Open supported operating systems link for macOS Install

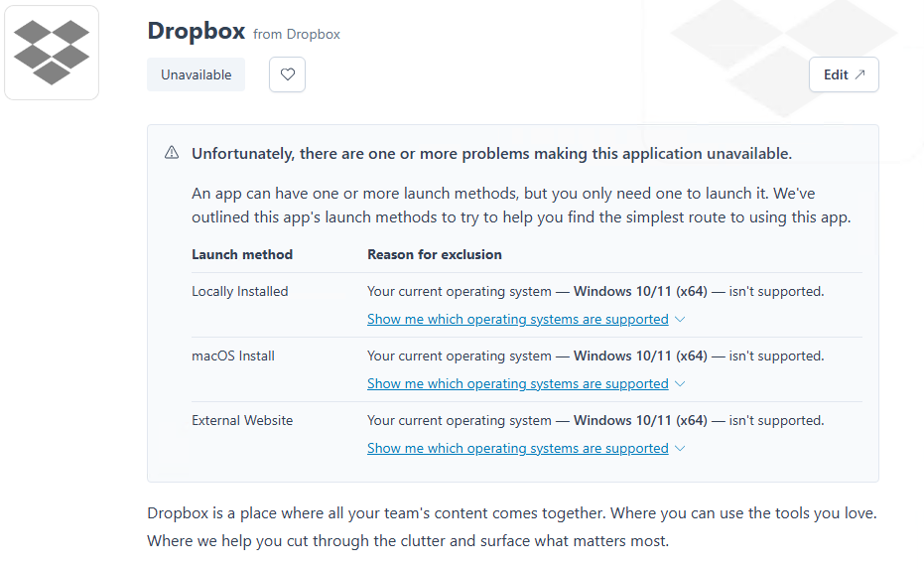pos(517,384)
